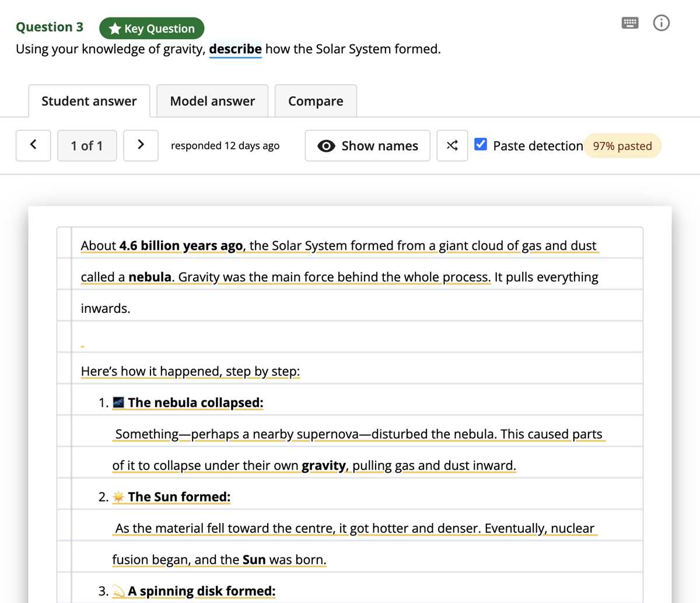
Task: Click the shuffle responses icon
Action: point(452,145)
